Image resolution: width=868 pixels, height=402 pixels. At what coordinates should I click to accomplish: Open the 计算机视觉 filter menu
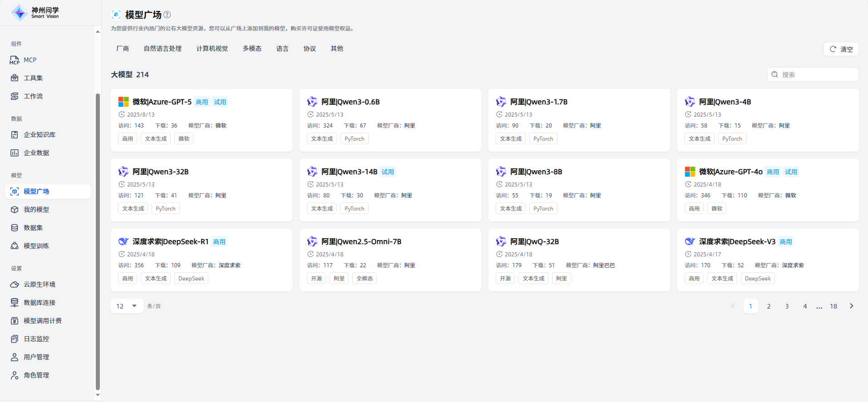point(212,49)
